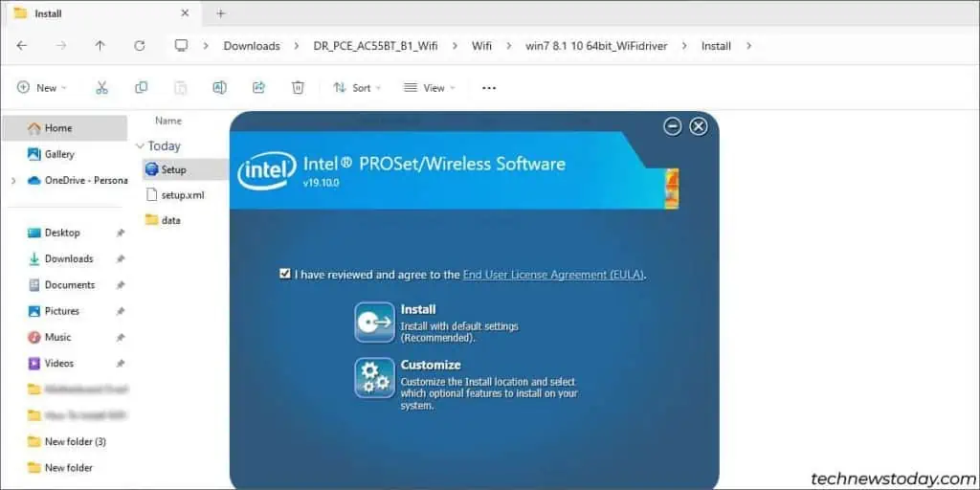Click the Delete trash icon
The image size is (980, 490).
[299, 88]
